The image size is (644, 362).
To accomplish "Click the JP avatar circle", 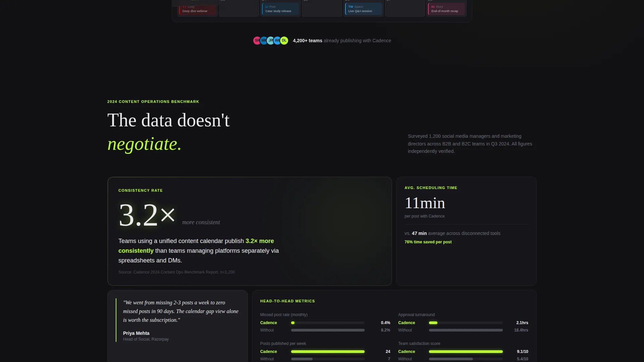I will (x=270, y=41).
